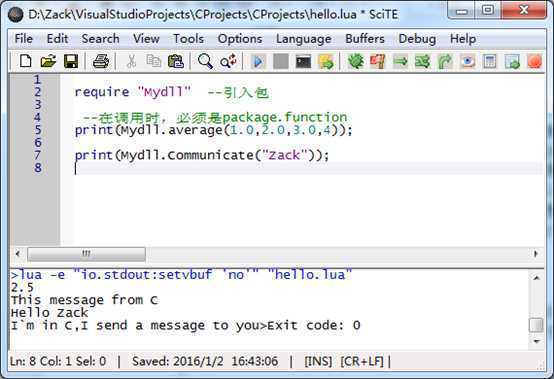Run the script with blue play icon
The width and height of the screenshot is (554, 379).
(x=258, y=61)
